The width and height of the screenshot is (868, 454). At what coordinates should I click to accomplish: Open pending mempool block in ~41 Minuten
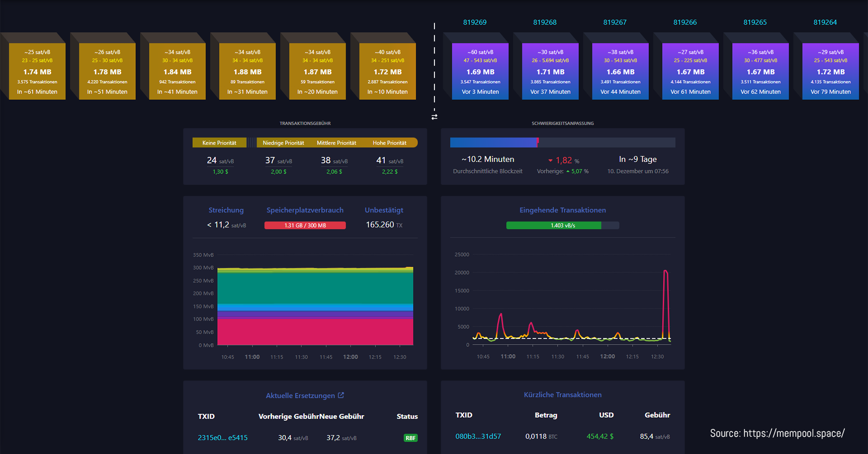click(178, 71)
